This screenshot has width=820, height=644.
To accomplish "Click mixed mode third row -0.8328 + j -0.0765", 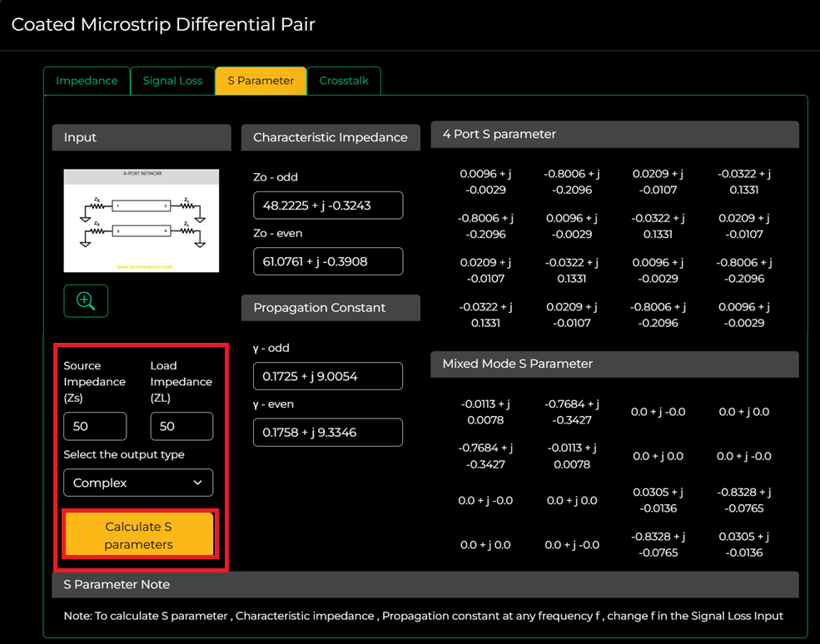I will coord(744,500).
